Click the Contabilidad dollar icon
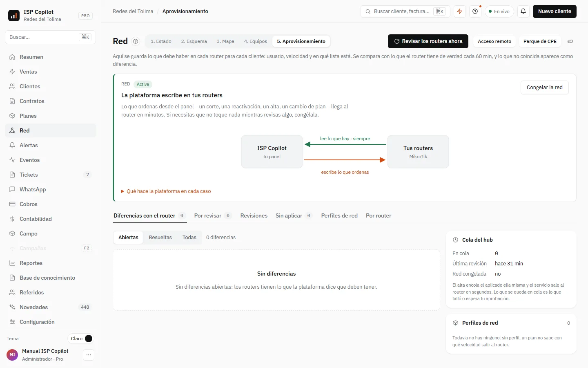The width and height of the screenshot is (588, 368). point(12,219)
